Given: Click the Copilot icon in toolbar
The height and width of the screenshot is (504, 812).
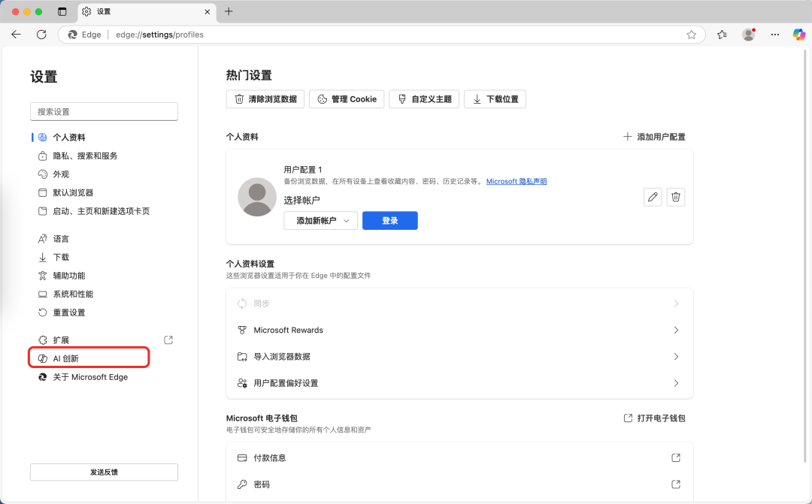Looking at the screenshot, I should coord(799,35).
